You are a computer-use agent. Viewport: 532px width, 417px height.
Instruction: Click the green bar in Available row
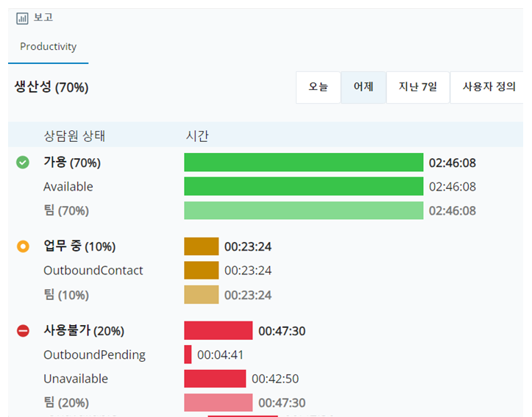click(x=304, y=186)
